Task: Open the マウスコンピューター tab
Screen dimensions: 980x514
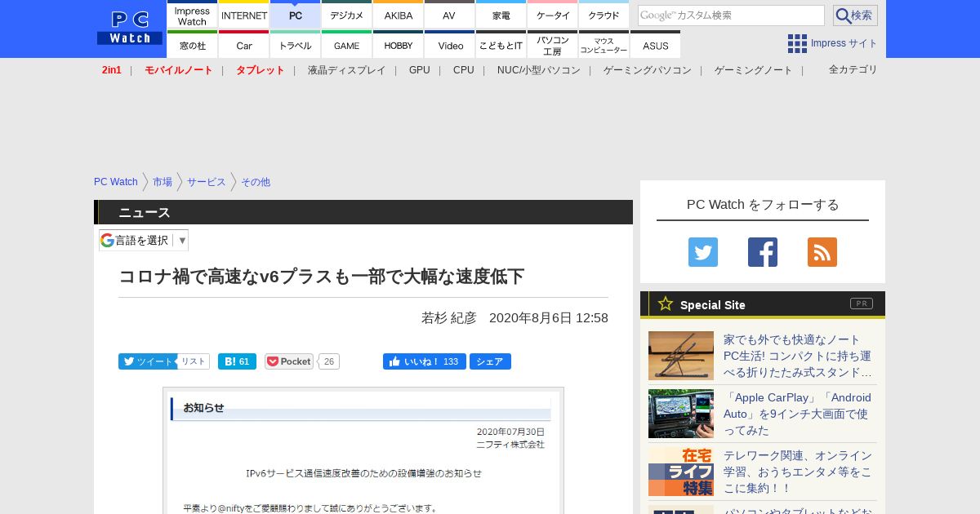Action: click(604, 45)
